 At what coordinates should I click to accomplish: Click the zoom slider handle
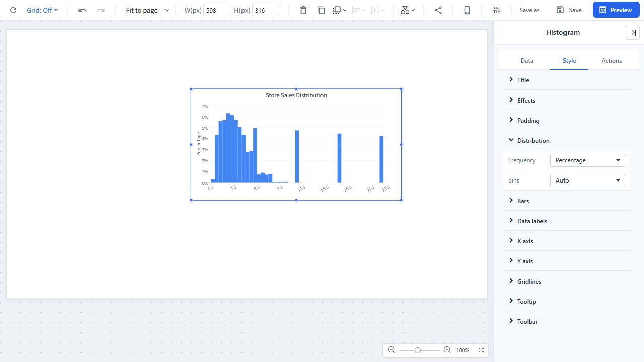[418, 350]
